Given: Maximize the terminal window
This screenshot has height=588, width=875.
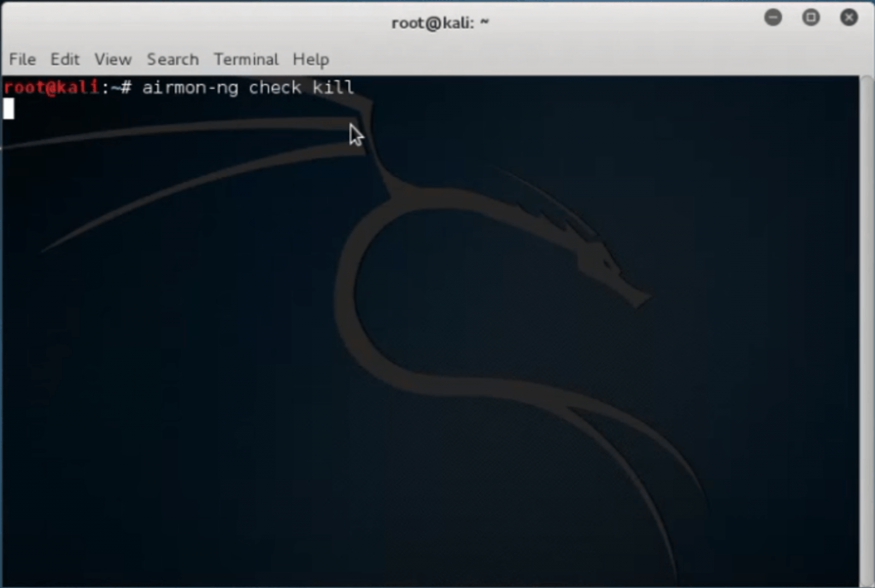Looking at the screenshot, I should tap(811, 18).
